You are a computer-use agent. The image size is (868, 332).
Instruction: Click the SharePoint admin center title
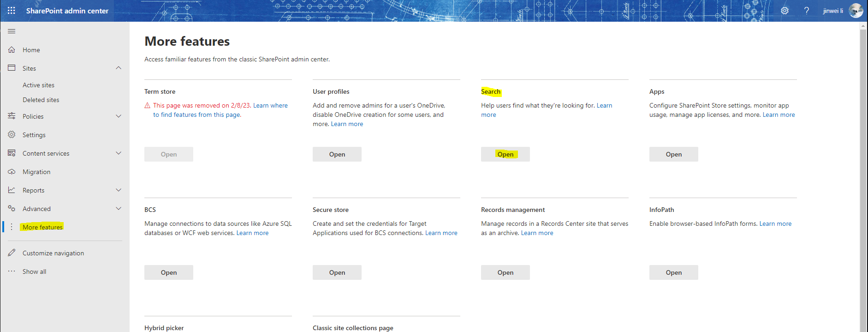(67, 11)
